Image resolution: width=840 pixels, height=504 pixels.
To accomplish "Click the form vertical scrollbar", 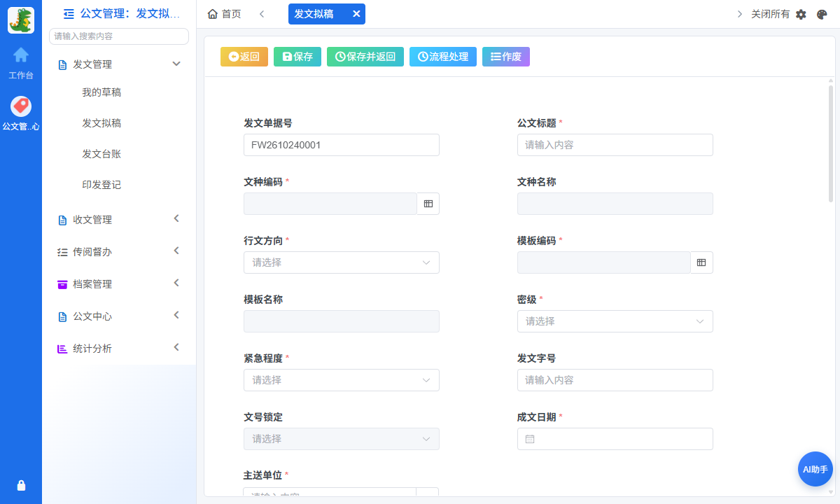I will click(831, 143).
